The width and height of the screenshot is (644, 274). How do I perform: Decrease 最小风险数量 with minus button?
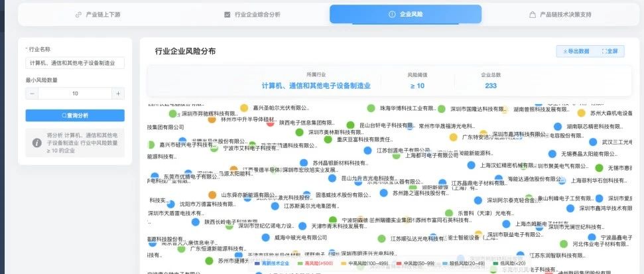[x=32, y=94]
